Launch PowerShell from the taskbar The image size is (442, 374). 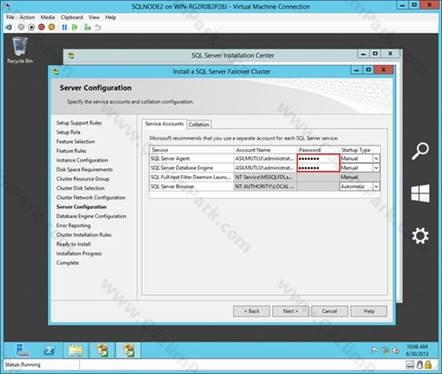click(49, 351)
